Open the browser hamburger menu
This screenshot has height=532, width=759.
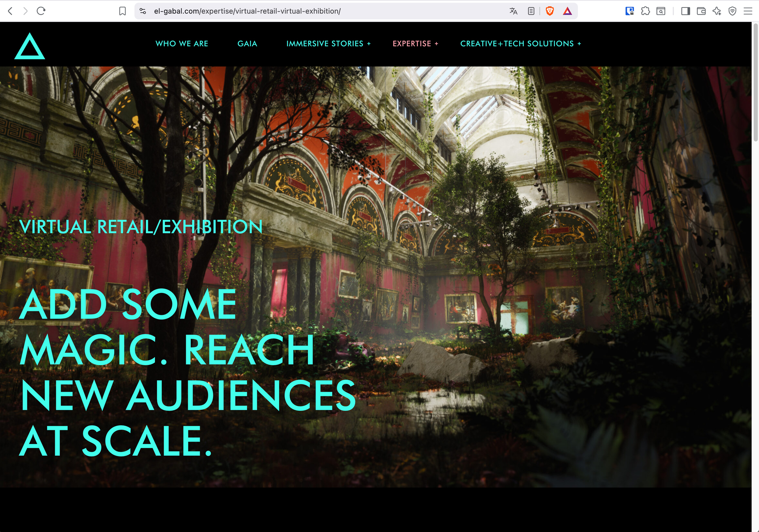click(748, 11)
